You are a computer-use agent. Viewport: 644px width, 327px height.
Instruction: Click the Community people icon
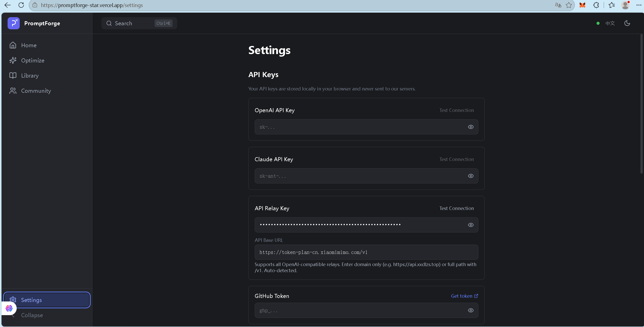[x=13, y=91]
